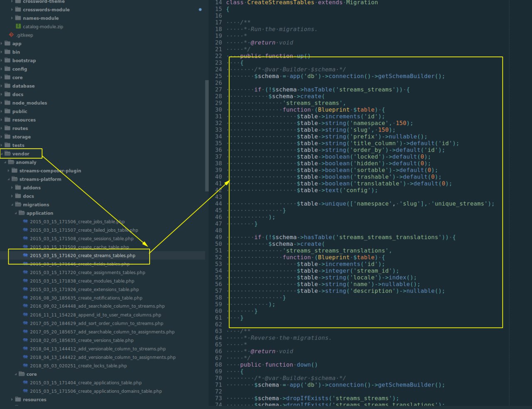Click class name CreateStreamsTables

[281, 2]
